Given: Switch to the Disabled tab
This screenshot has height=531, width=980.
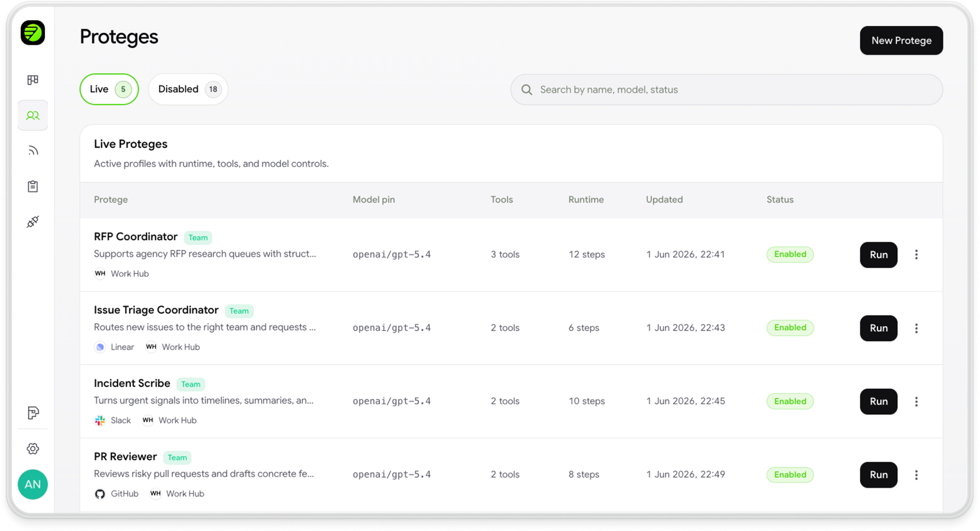Looking at the screenshot, I should (188, 89).
